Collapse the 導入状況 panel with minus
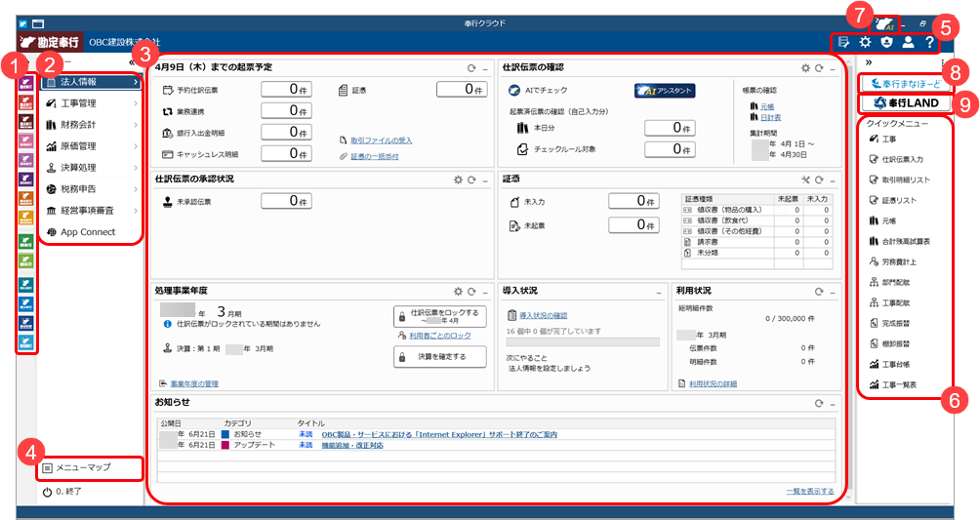Screen dimensions: 980x520 point(659,292)
